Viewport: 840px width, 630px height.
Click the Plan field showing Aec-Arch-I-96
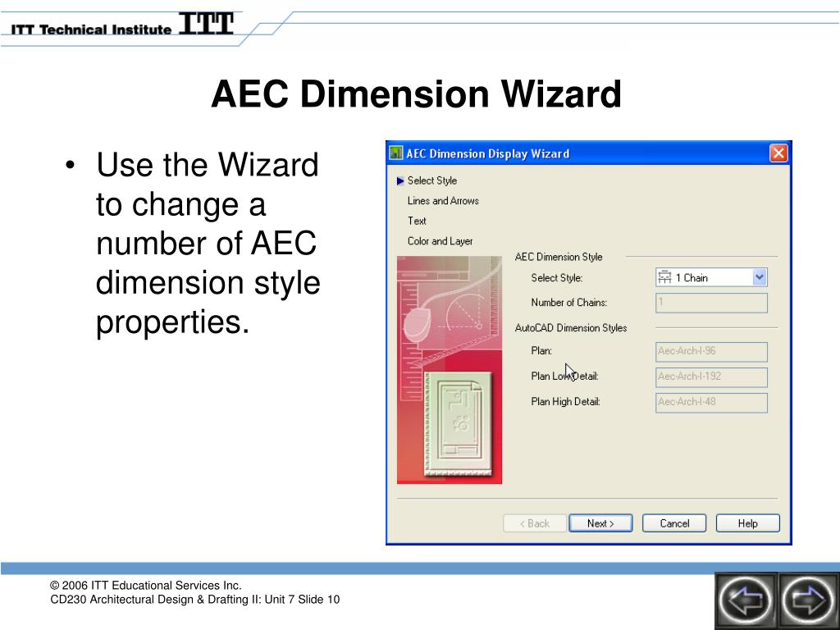click(711, 352)
